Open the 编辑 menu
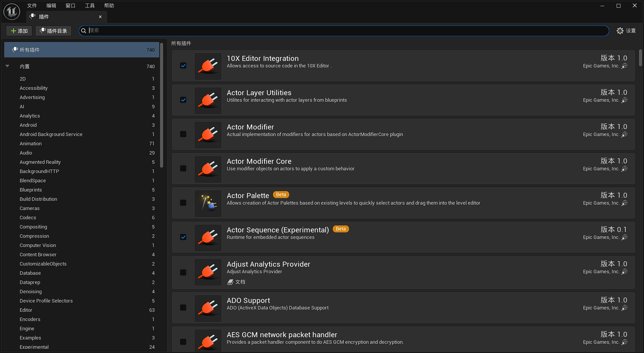 51,5
